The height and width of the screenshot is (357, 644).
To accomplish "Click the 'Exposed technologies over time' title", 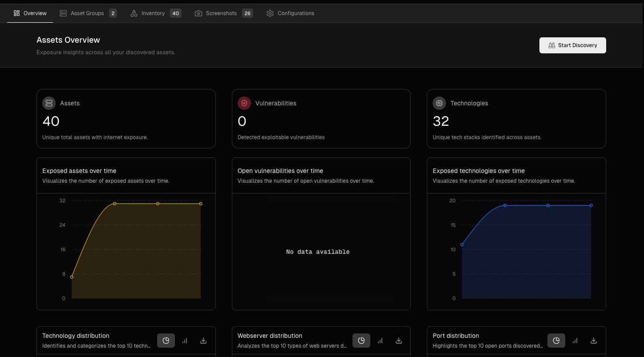I will 478,171.
